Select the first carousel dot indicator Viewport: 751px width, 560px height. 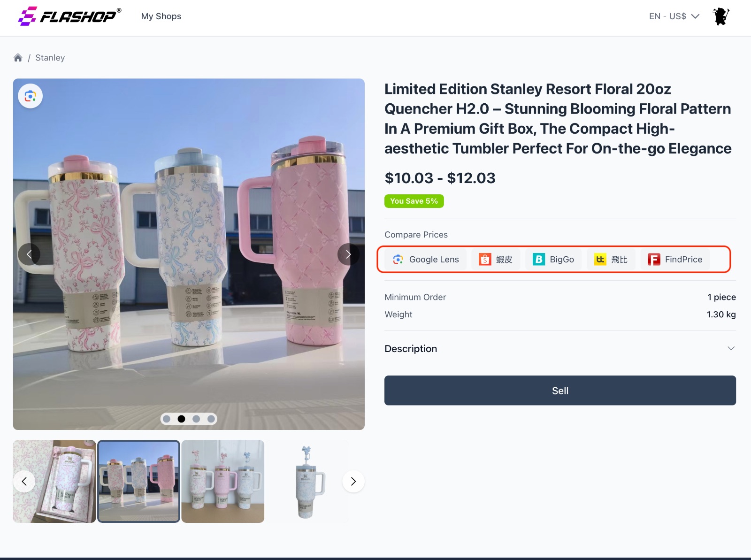click(x=167, y=419)
